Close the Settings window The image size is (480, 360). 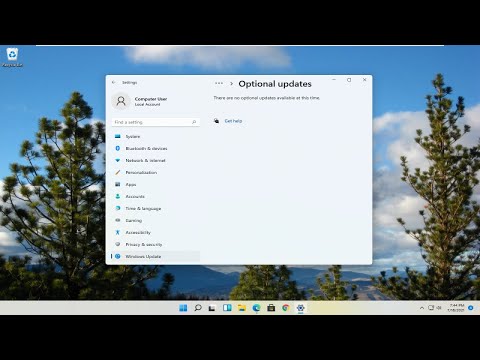364,80
